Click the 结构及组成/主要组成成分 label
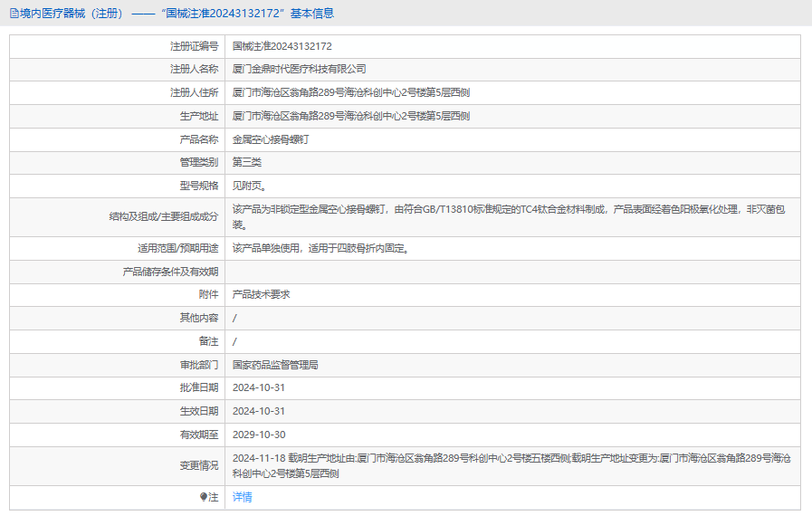This screenshot has width=812, height=516. tap(164, 217)
